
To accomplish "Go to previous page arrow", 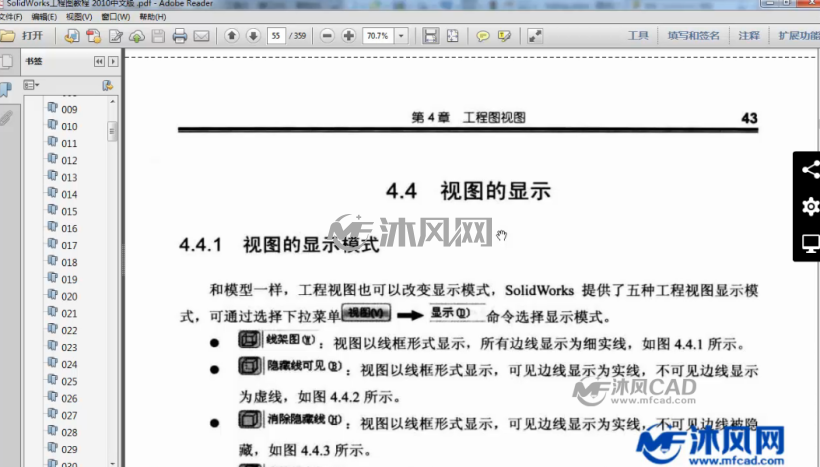I will click(232, 36).
